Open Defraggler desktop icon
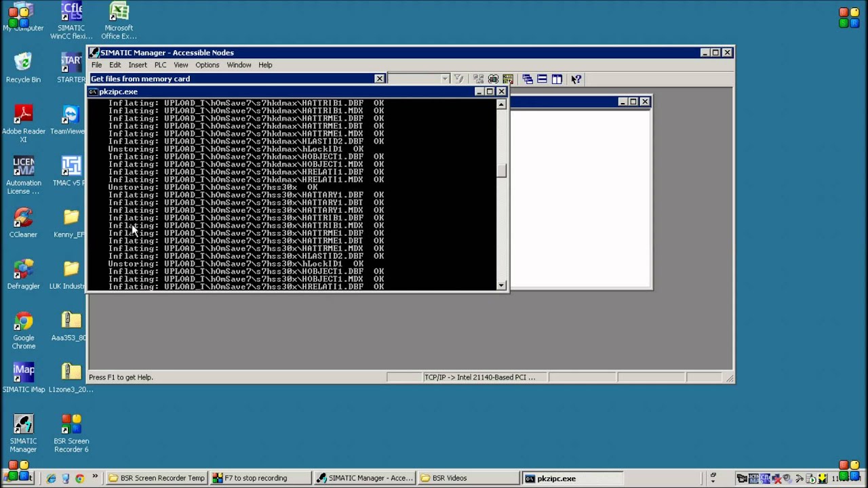 point(23,274)
